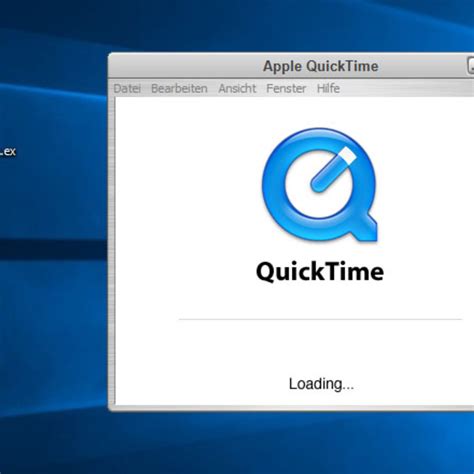This screenshot has height=474, width=474.
Task: Click the blue QuickTime Q logo
Action: [x=320, y=184]
